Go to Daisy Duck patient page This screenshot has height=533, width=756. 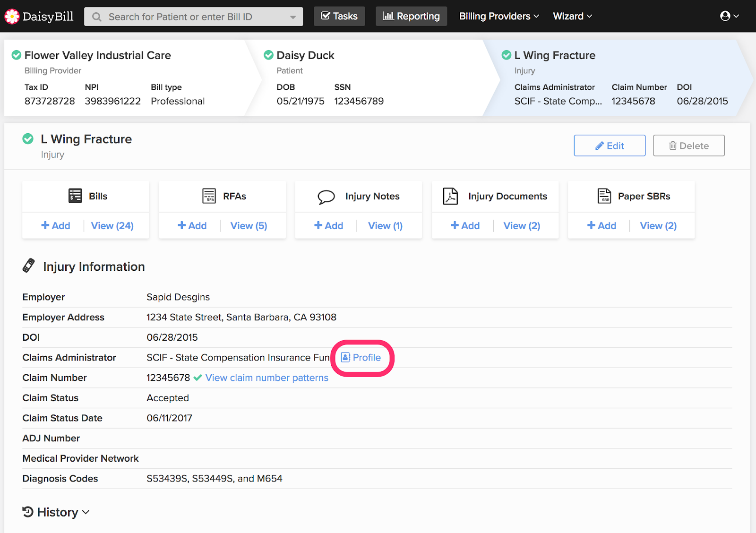tap(305, 55)
